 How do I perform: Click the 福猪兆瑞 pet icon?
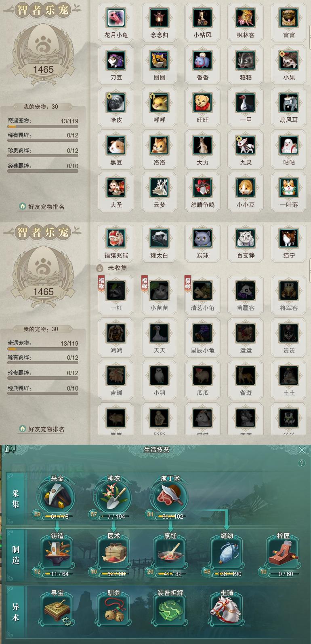(116, 239)
